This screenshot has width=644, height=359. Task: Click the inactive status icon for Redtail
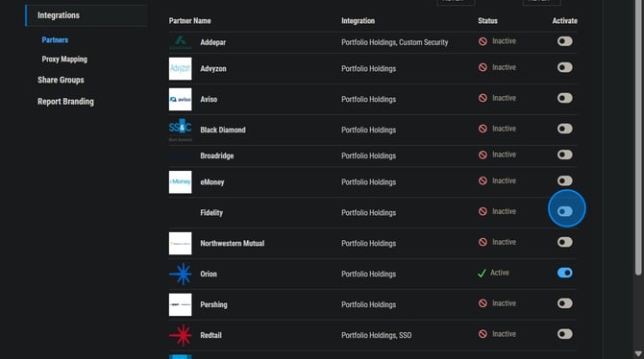[x=483, y=334]
